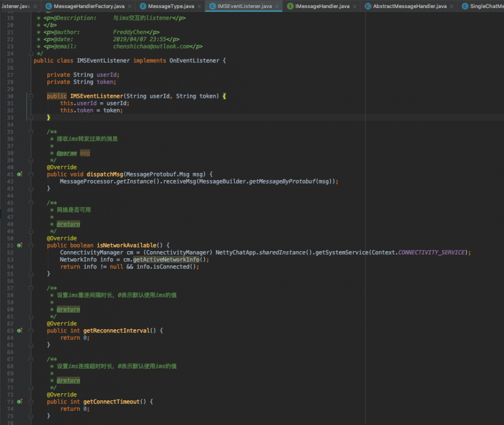Collapse the Javadoc comment above getConnectTimeout
504x425 pixels.
tap(31, 359)
